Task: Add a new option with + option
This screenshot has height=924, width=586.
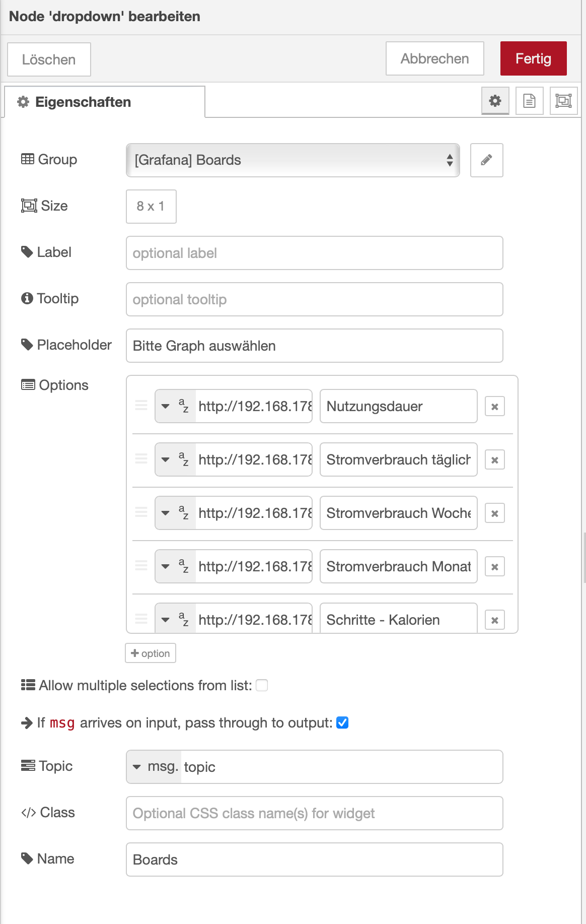Action: 151,653
